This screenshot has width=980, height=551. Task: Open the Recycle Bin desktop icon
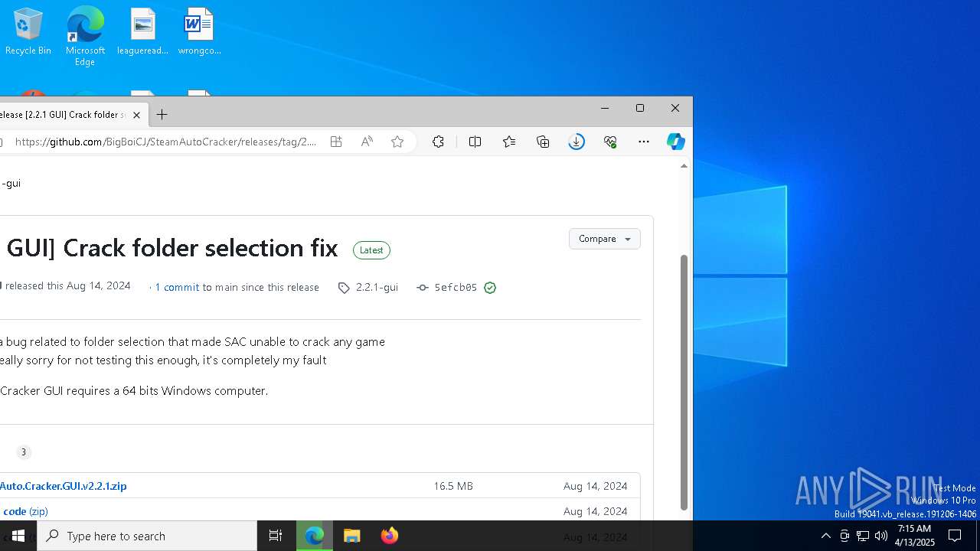click(28, 32)
